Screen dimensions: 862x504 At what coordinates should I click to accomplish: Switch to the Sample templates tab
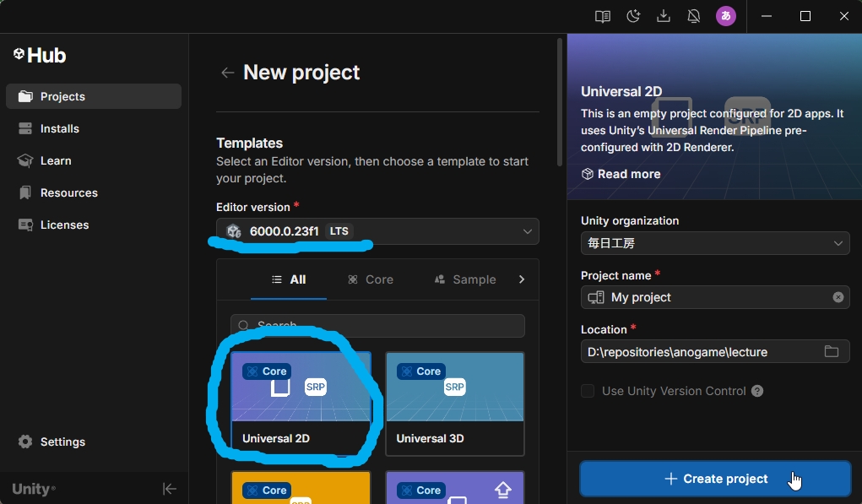465,279
